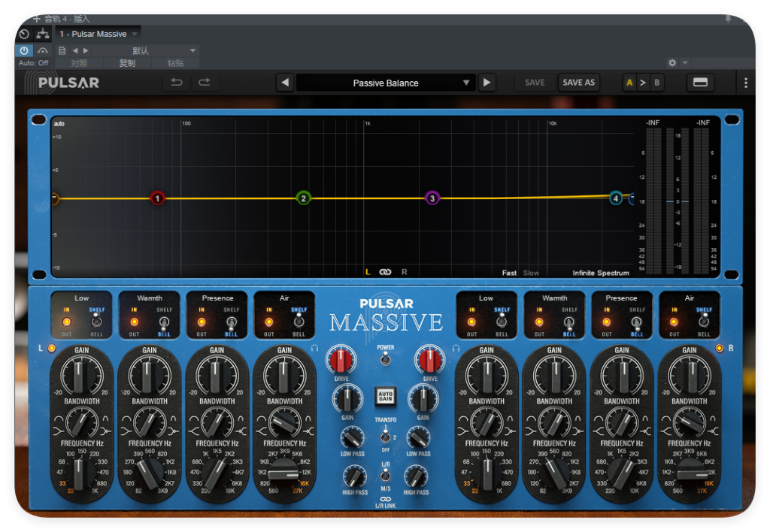Flip the POWER toggle switch
This screenshot has height=532, width=770.
click(386, 358)
